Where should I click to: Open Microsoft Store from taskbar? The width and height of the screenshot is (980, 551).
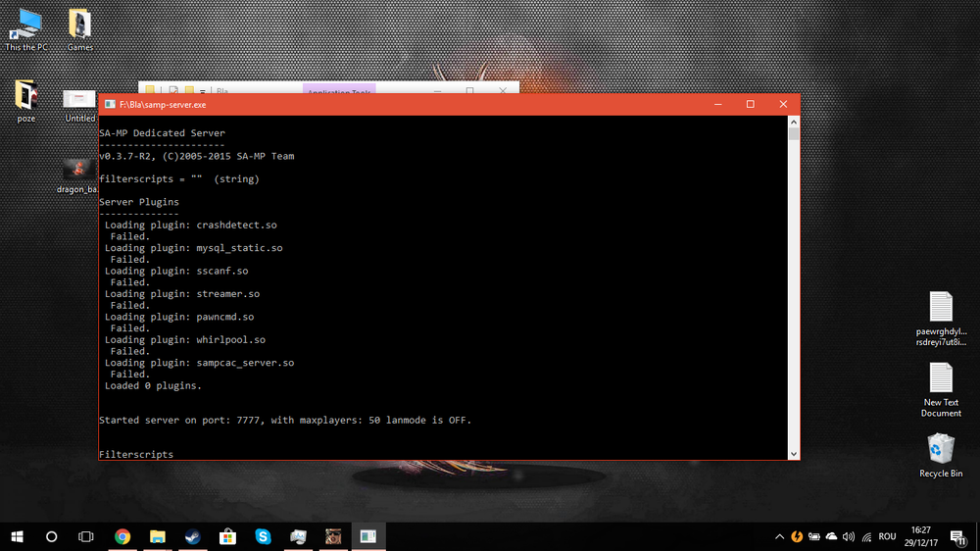[x=227, y=536]
